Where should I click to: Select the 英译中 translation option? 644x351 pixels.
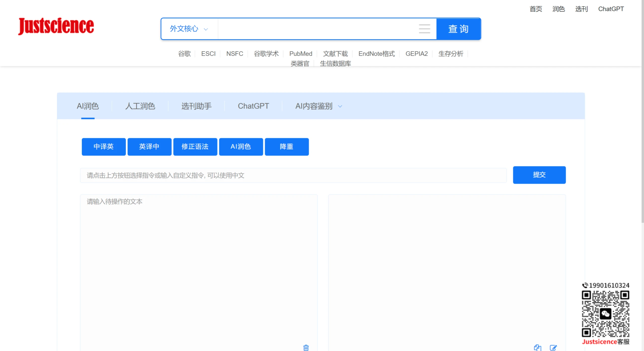coord(149,147)
